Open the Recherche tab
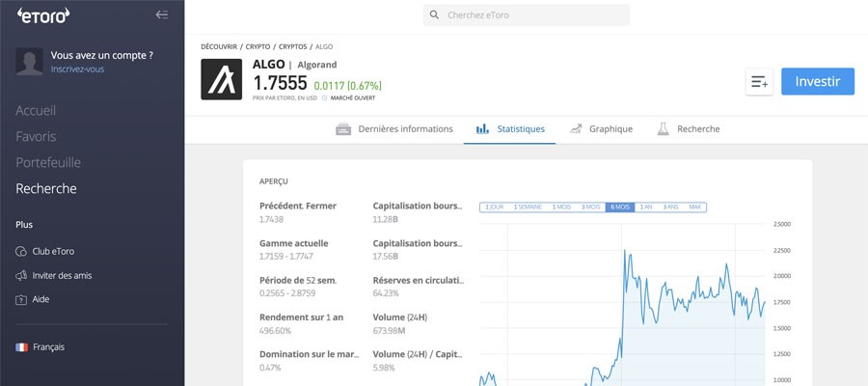 coord(689,129)
